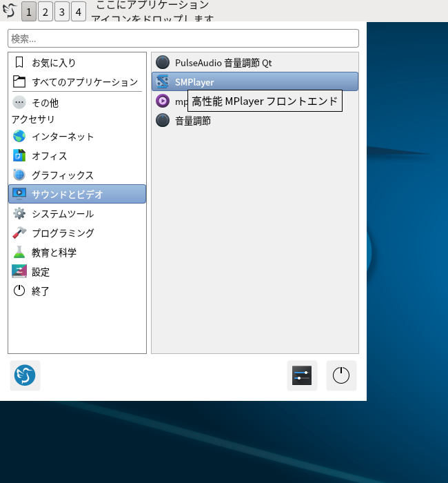Click the globe icon for インターネット
This screenshot has height=483, width=448.
pos(19,136)
